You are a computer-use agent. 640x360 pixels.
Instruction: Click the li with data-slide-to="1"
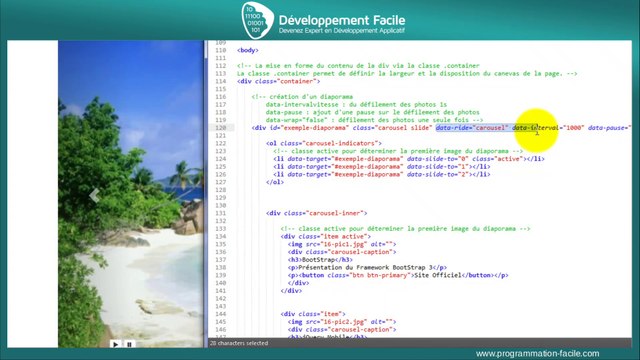click(382, 167)
